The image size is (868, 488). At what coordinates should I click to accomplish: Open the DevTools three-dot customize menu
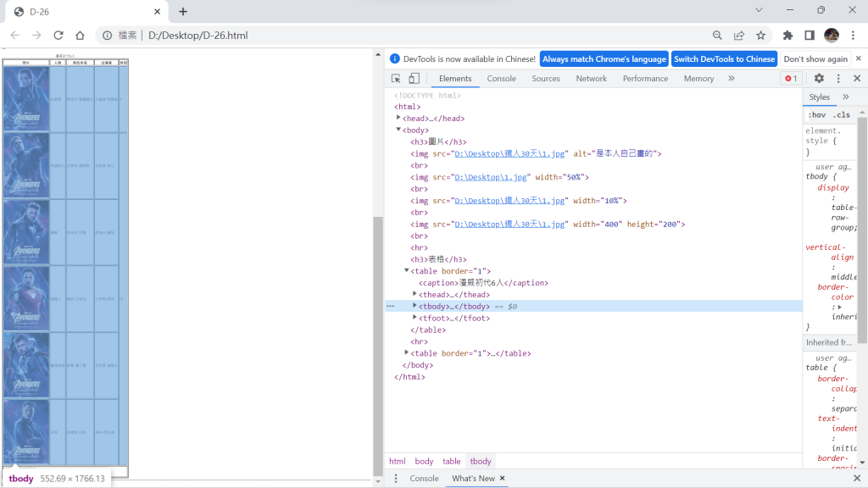pos(838,79)
